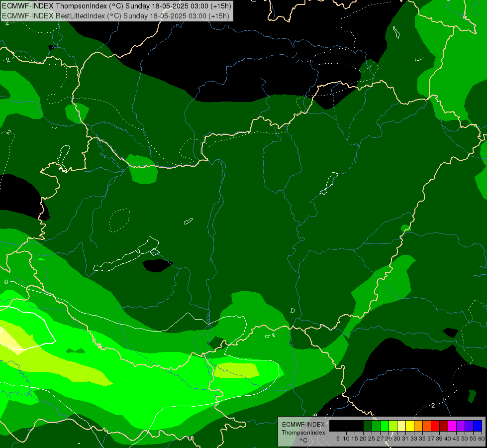Click legend scale value 50

click(465, 439)
